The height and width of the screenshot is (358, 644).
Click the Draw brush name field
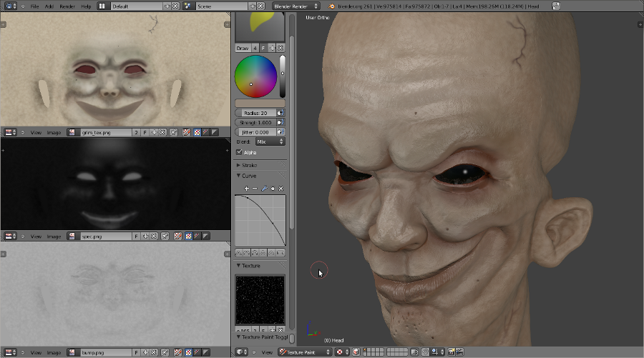[x=242, y=48]
